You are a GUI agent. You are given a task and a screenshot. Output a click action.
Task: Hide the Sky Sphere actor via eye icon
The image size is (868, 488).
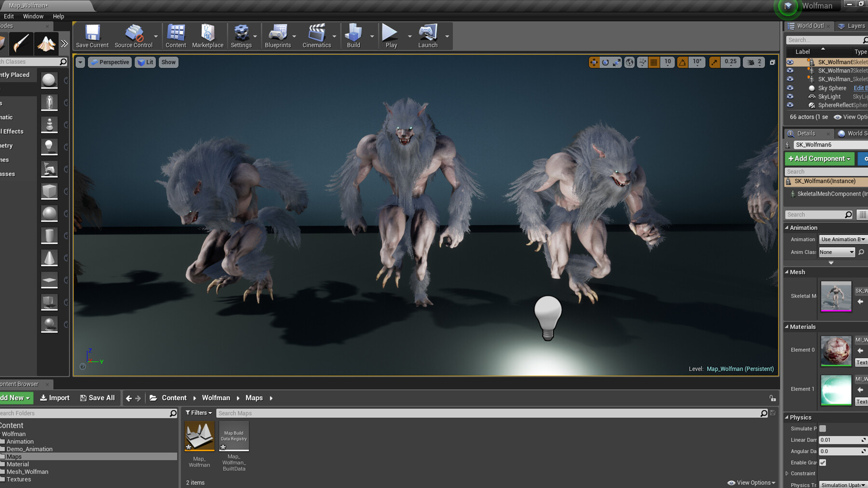click(790, 88)
